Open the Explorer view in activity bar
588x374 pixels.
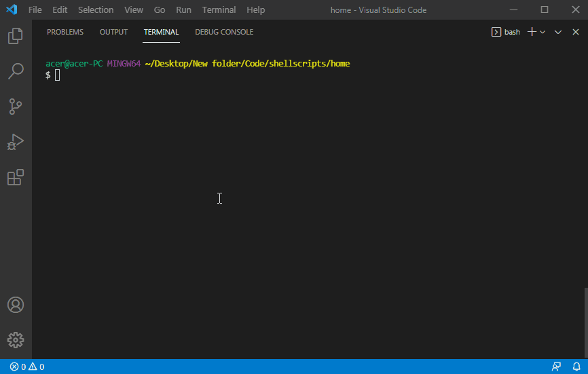tap(16, 36)
